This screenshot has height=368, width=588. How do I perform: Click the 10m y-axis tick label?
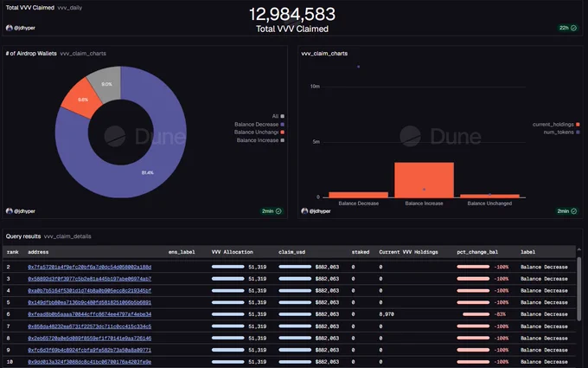[x=315, y=87]
